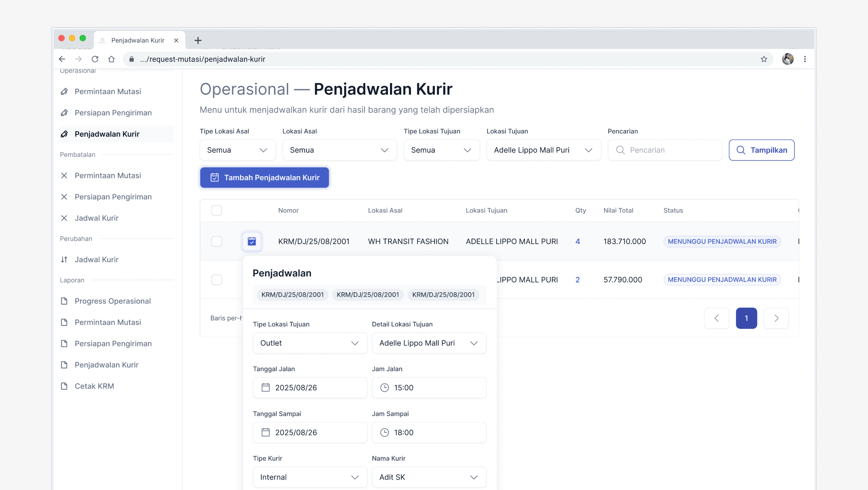The image size is (868, 490).
Task: Expand the Lokasi Tujuan filter dropdown
Action: [x=543, y=150]
